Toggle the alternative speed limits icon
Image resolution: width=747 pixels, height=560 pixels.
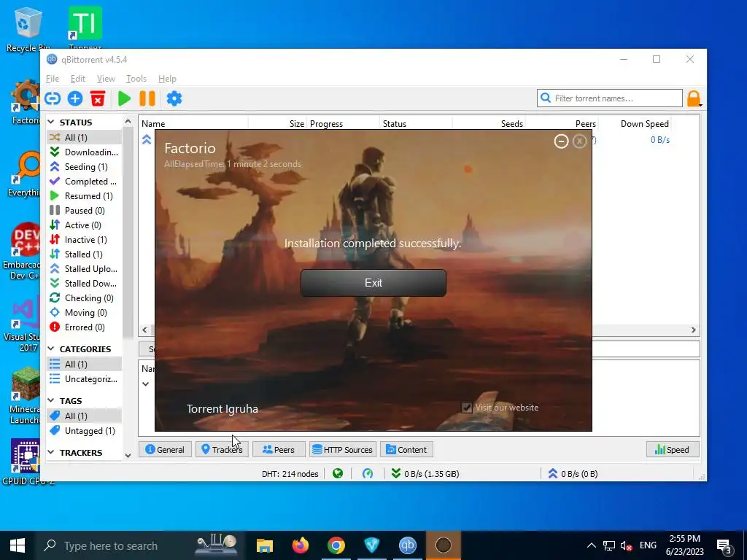click(x=368, y=473)
